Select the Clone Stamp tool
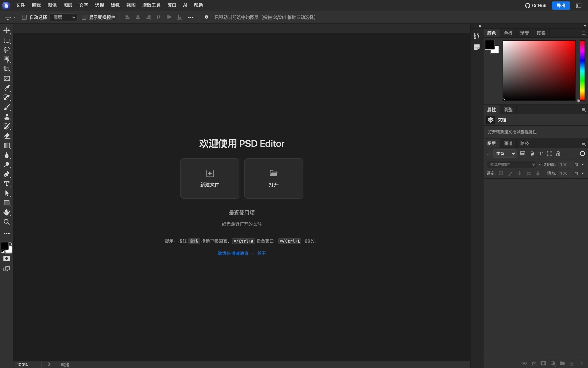 pos(7,117)
